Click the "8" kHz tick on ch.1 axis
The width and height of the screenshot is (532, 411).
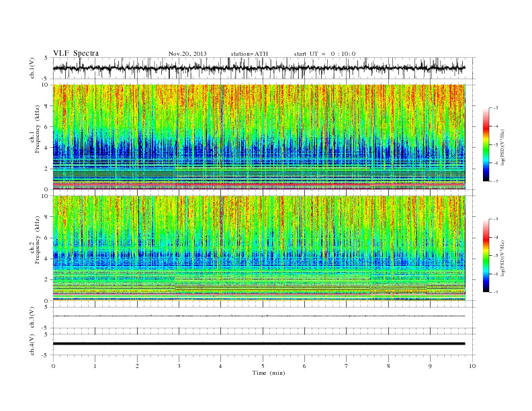coord(47,106)
